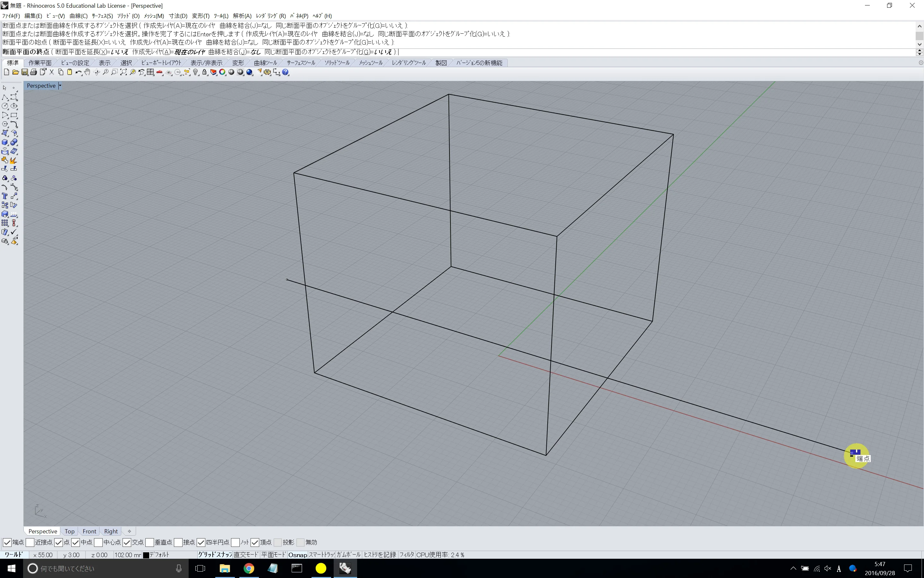Open the 解析(A) menu
The width and height of the screenshot is (924, 578).
point(242,16)
